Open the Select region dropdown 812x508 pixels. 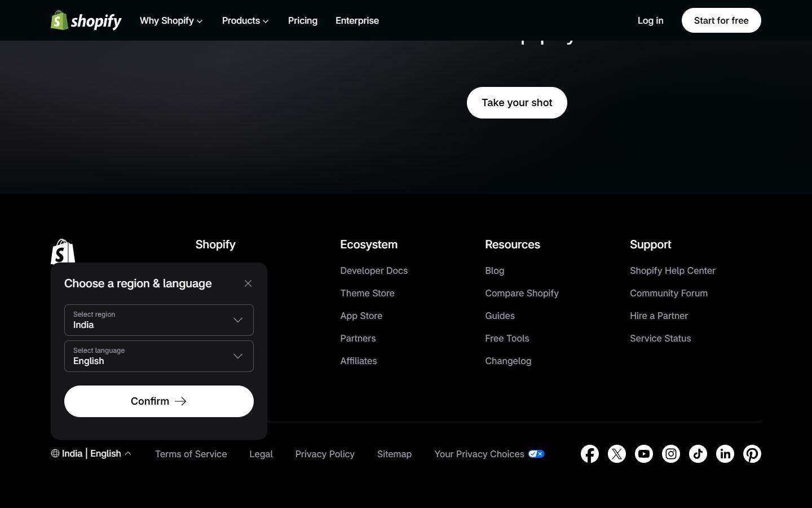coord(159,320)
